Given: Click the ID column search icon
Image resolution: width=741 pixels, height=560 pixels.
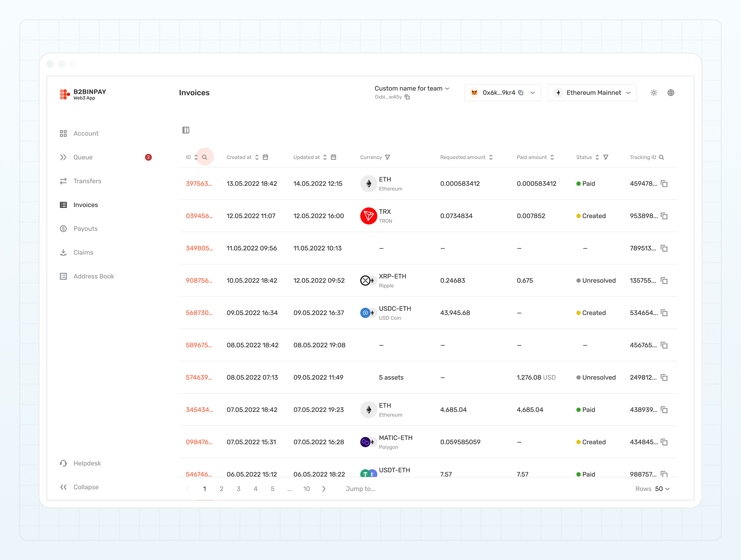Looking at the screenshot, I should (x=204, y=157).
